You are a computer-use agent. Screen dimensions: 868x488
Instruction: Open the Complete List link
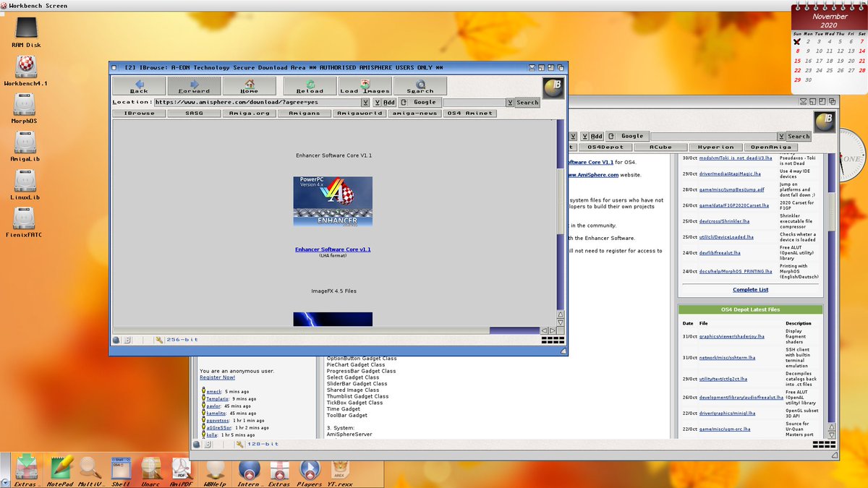click(x=751, y=290)
